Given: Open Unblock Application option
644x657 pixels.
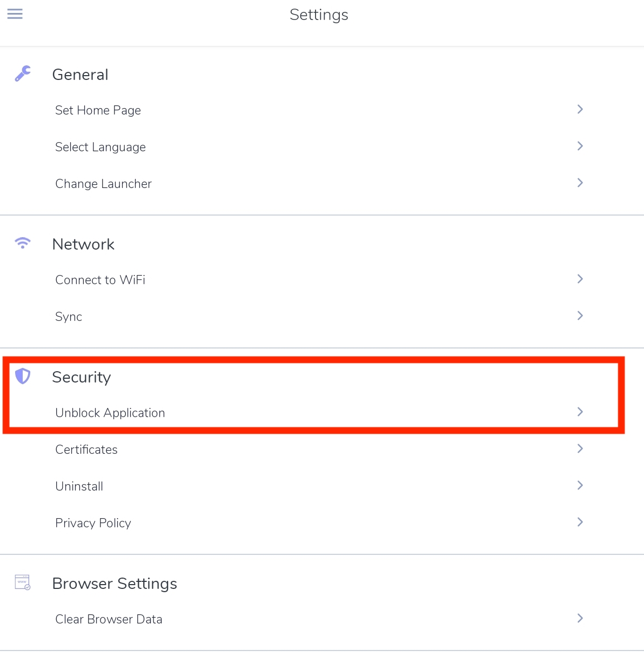Looking at the screenshot, I should point(319,413).
